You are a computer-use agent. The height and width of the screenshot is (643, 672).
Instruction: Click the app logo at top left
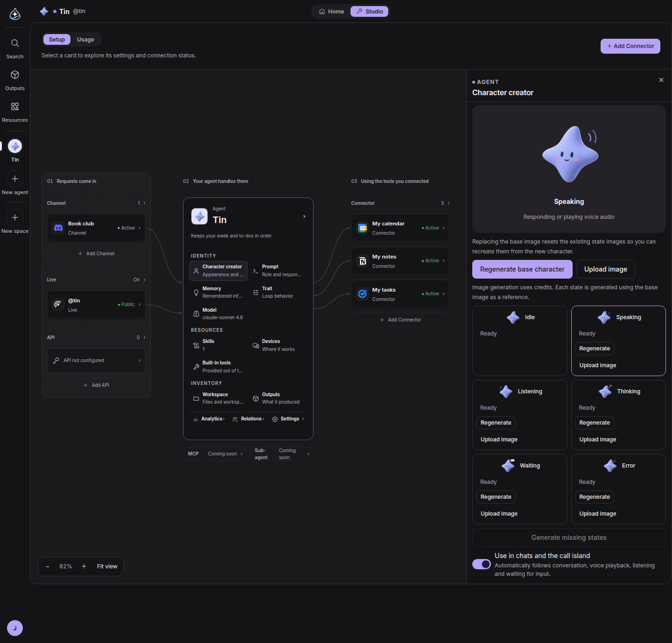click(x=15, y=14)
